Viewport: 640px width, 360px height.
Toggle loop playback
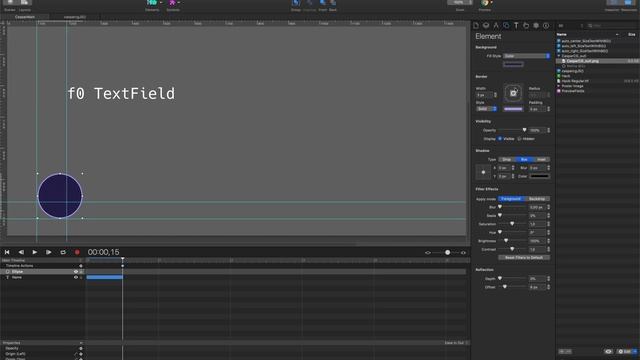click(63, 252)
